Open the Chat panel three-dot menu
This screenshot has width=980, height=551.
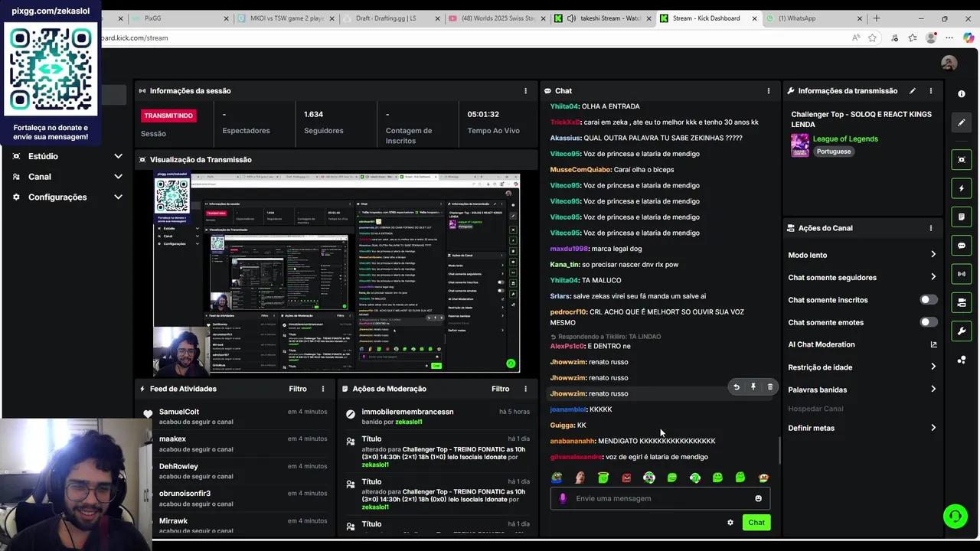[x=769, y=91]
